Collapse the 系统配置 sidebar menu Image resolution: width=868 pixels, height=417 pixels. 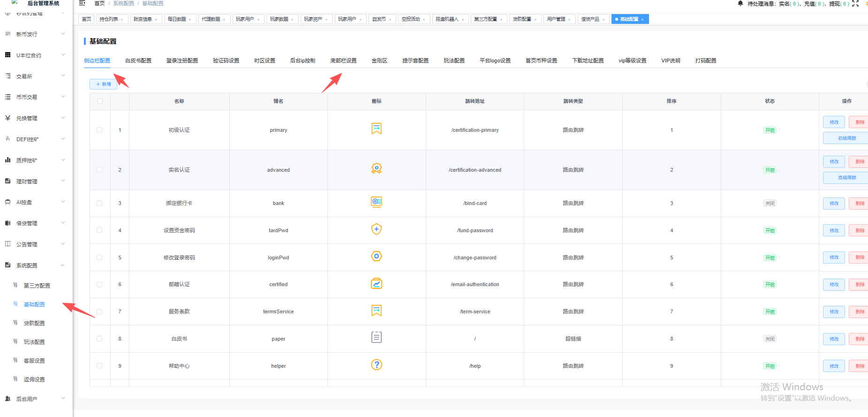pyautogui.click(x=36, y=265)
